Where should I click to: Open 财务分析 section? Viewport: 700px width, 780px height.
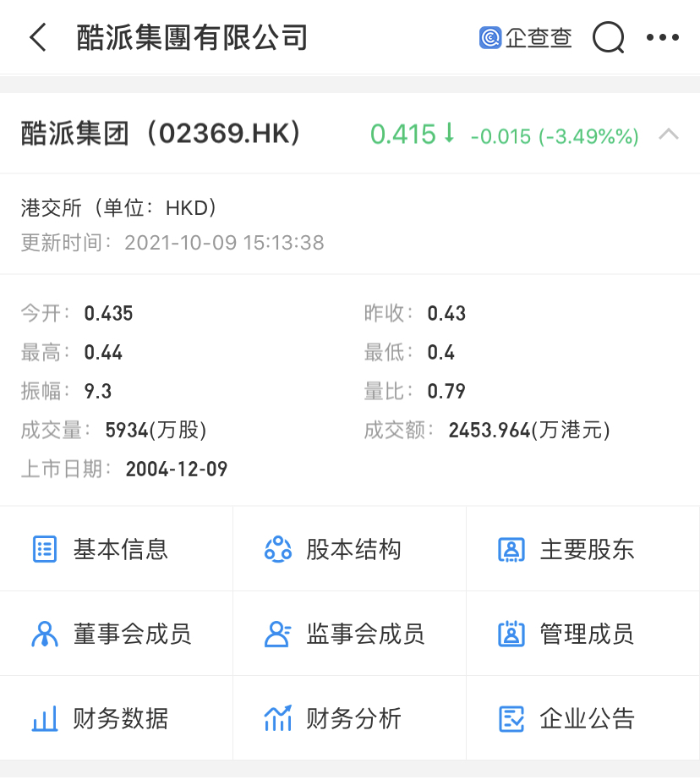pyautogui.click(x=349, y=718)
